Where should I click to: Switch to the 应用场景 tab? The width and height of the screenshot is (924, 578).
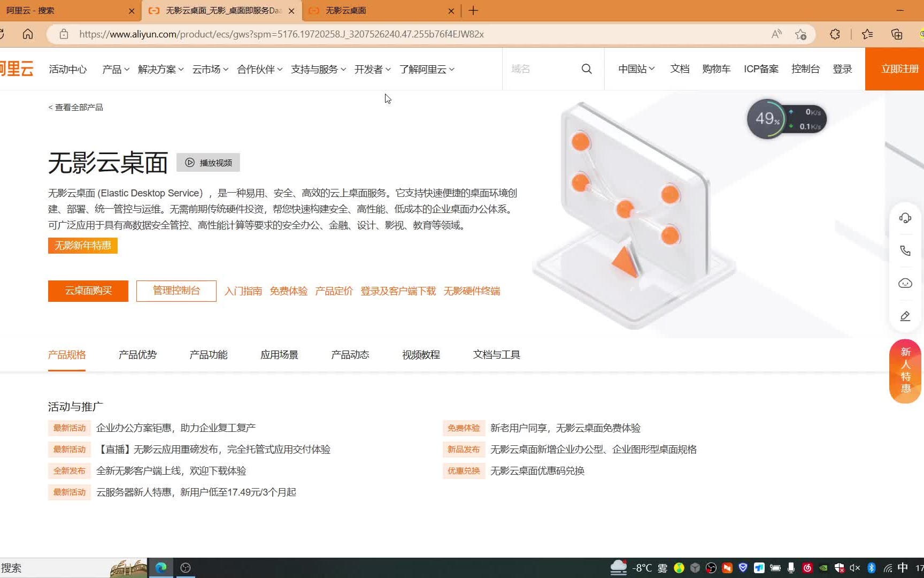coord(279,355)
